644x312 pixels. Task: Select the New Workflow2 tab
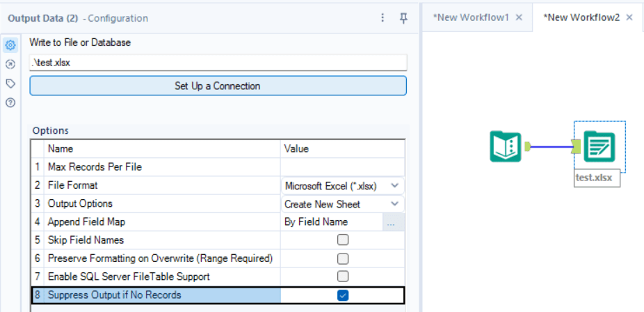click(583, 17)
